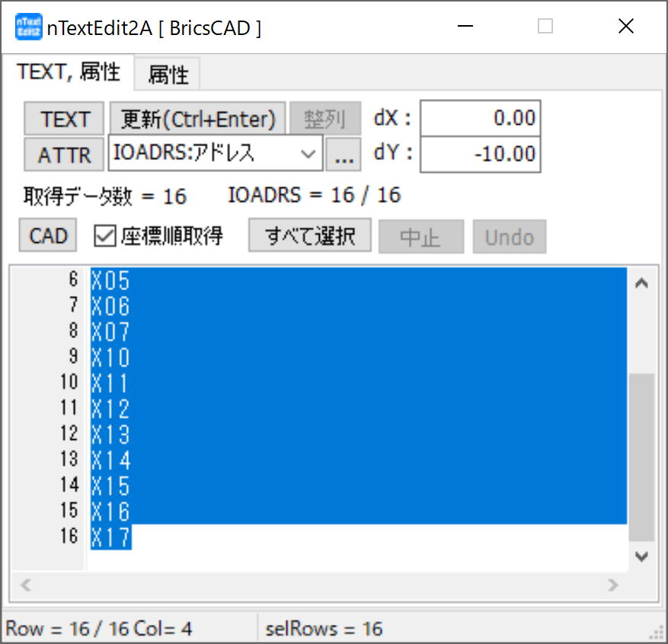
Task: Click the resize grip in status bar corner
Action: coord(657,634)
